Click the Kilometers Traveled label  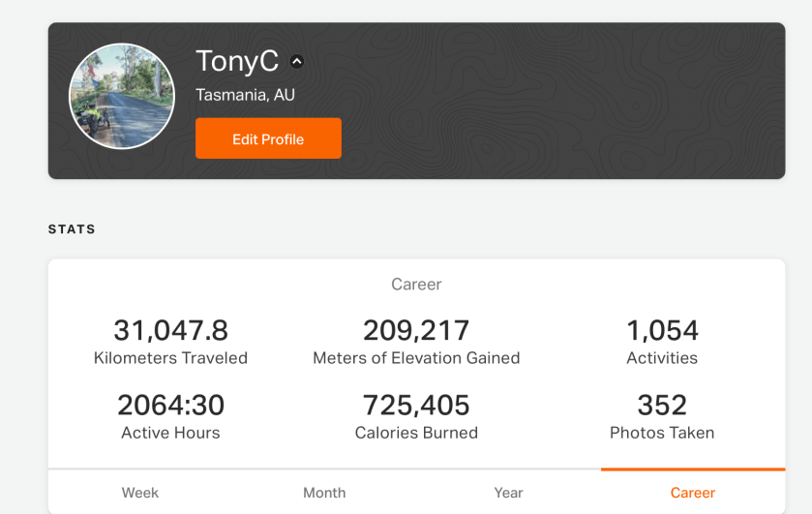[x=171, y=358]
